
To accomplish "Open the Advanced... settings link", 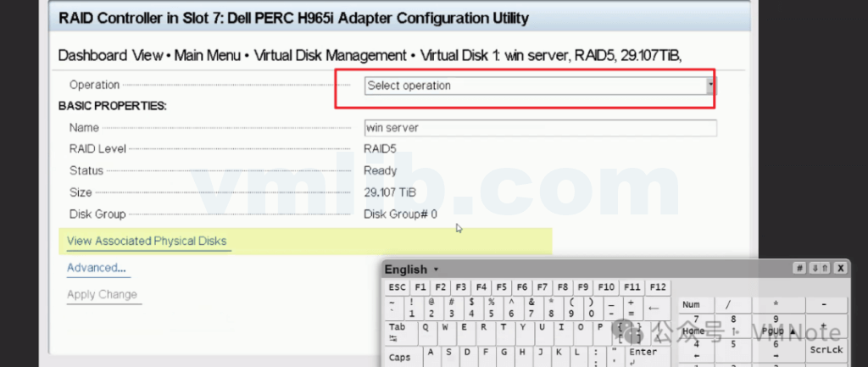I will pos(96,268).
